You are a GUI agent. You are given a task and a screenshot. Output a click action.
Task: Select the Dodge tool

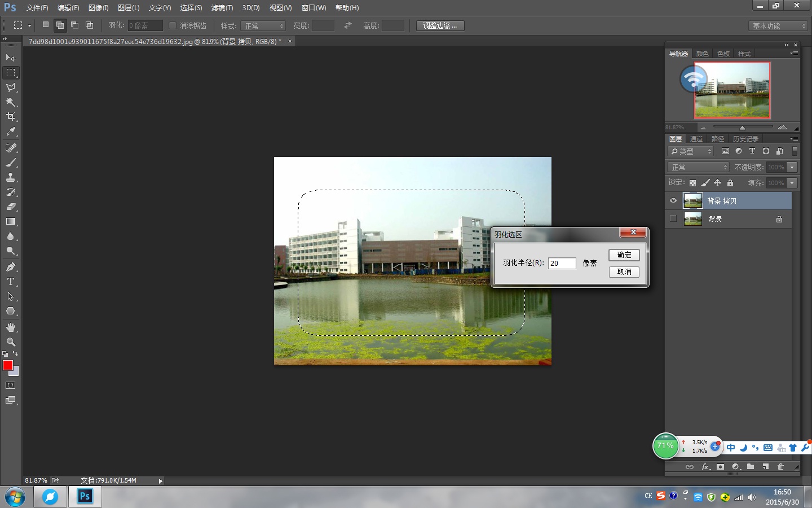11,251
